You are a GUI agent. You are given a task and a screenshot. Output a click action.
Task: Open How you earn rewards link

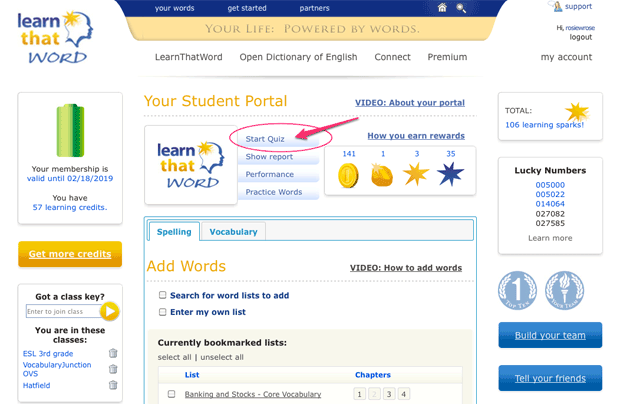click(x=416, y=136)
